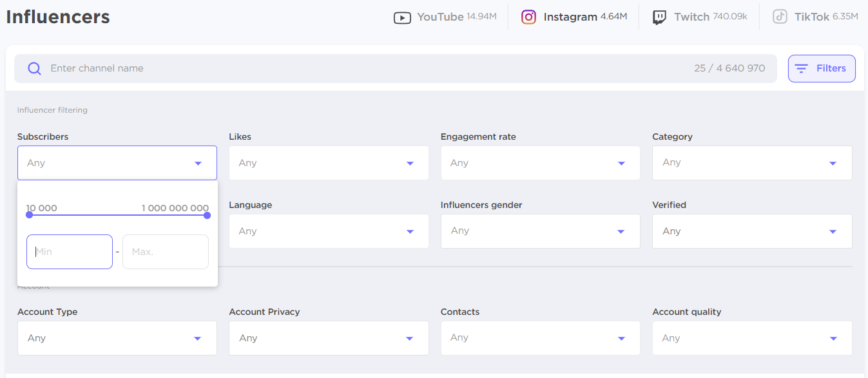Open the Verified dropdown
868x378 pixels.
(751, 231)
